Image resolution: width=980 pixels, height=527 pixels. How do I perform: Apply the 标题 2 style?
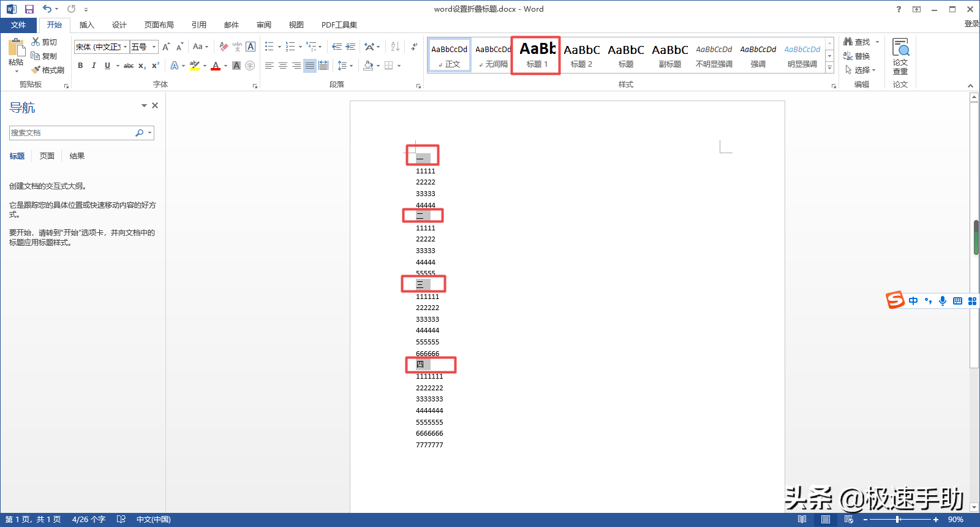pos(581,55)
